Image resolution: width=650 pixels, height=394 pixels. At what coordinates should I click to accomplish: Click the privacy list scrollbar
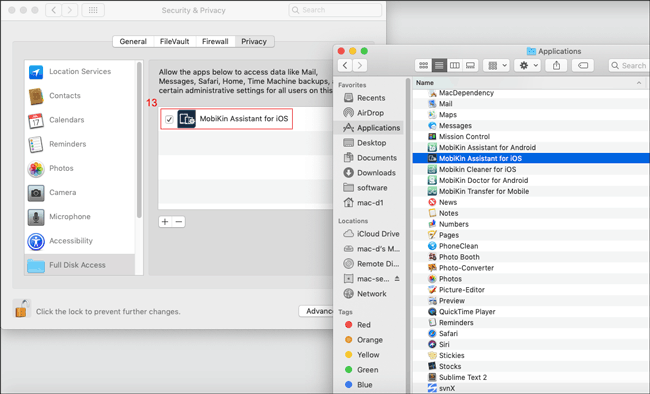(x=139, y=140)
